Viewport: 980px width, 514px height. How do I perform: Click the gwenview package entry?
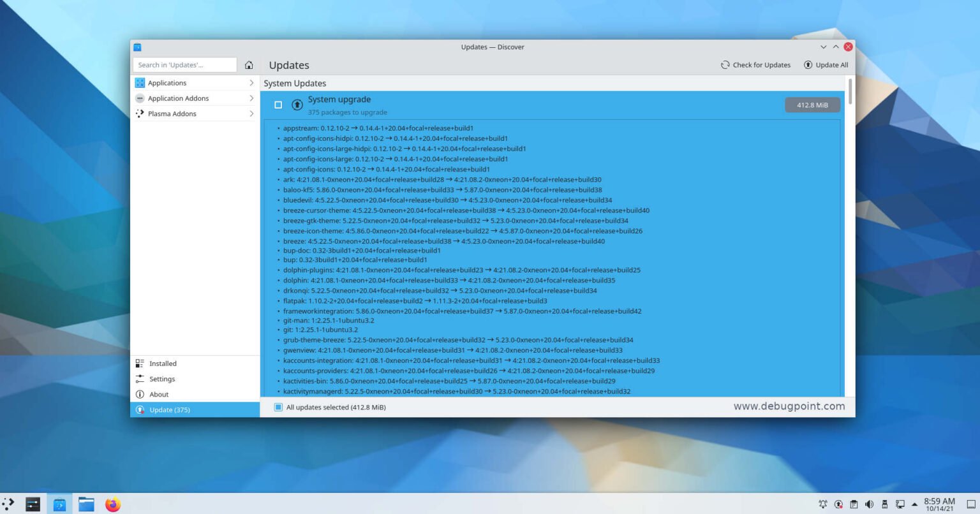[x=453, y=350]
